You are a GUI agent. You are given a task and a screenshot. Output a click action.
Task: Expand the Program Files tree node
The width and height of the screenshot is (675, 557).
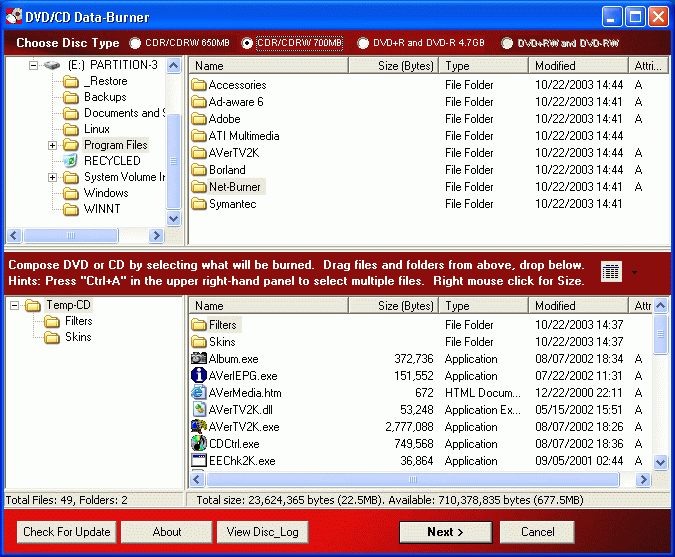53,145
